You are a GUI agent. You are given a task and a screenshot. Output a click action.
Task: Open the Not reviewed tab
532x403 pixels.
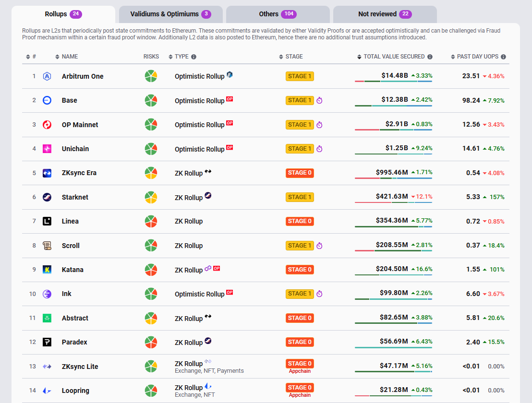(x=385, y=14)
